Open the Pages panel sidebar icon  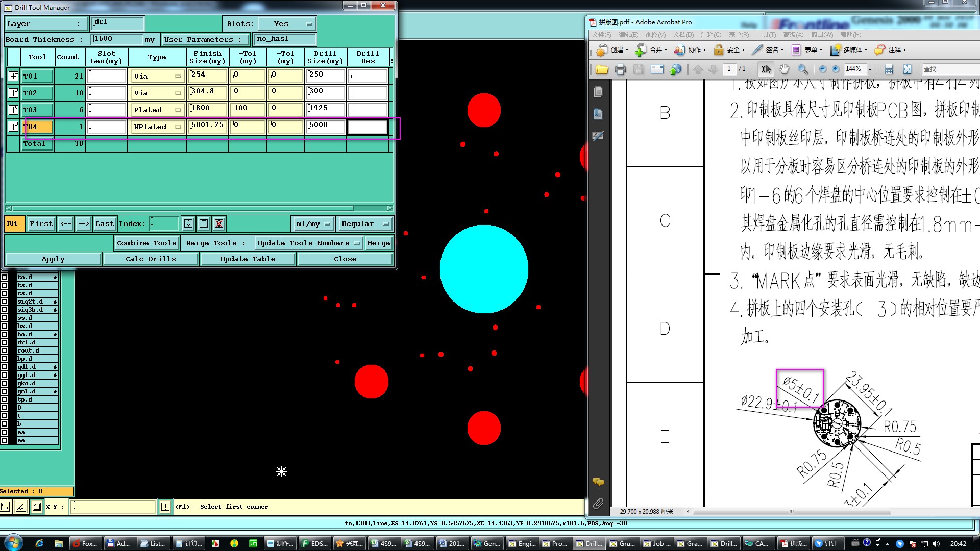(598, 92)
